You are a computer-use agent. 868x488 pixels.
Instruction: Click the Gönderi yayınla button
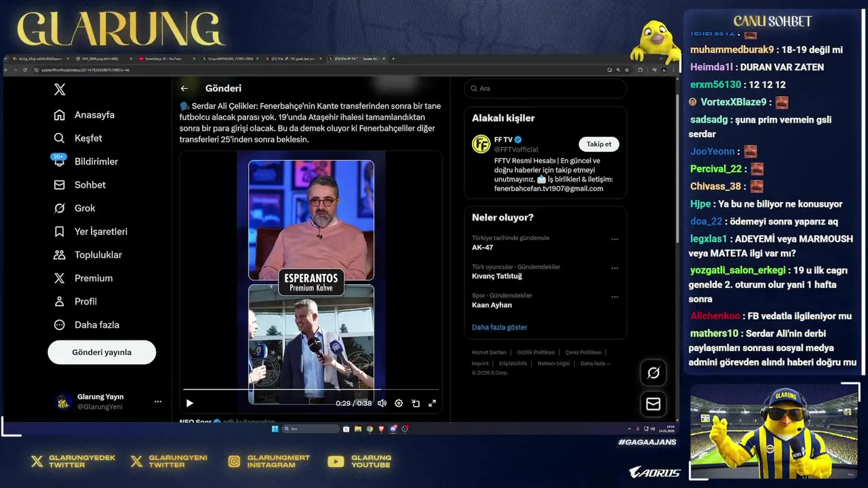coord(102,352)
